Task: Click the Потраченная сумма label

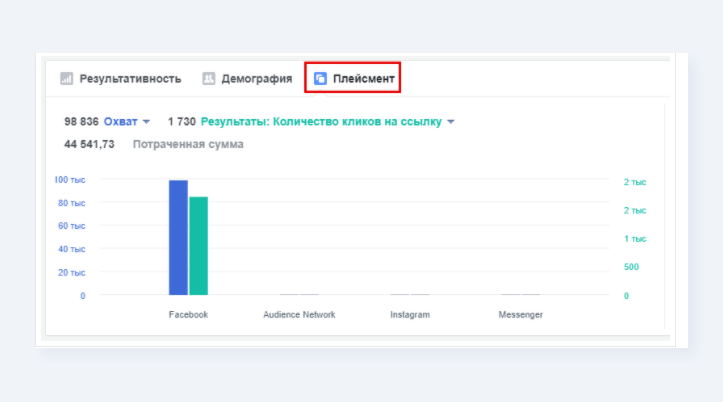Action: (188, 144)
